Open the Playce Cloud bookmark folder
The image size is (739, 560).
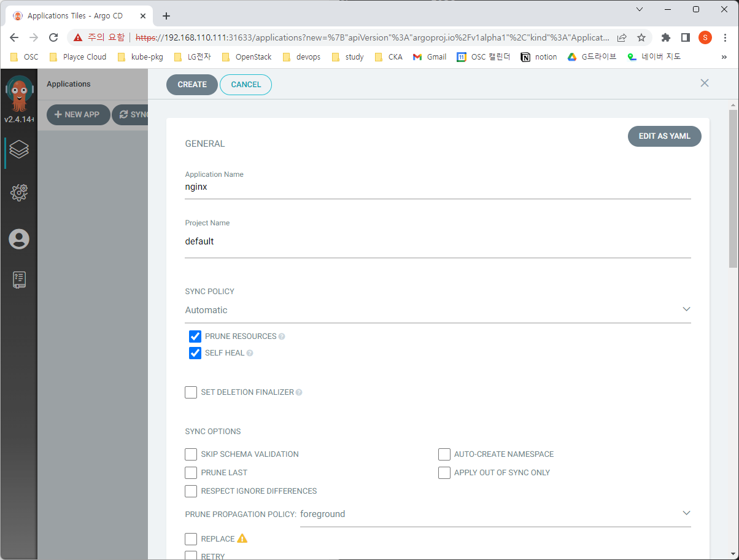[x=77, y=57]
